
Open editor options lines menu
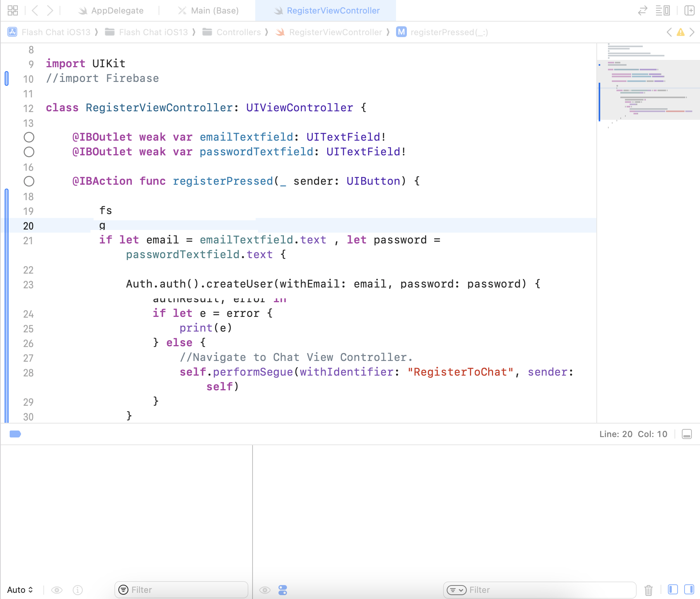(x=662, y=10)
